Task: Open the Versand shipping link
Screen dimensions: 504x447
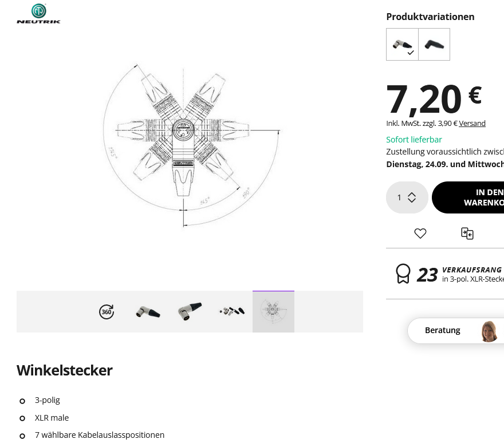Action: click(472, 123)
